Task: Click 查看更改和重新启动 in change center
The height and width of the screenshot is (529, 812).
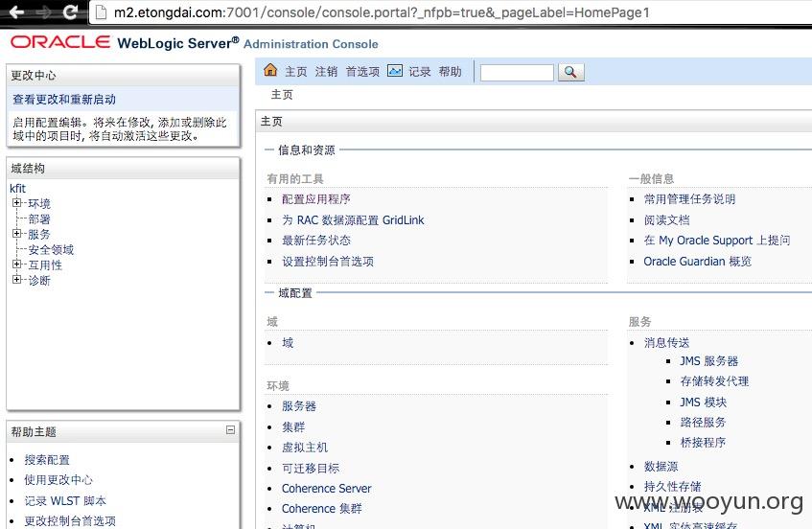Action: pyautogui.click(x=64, y=100)
